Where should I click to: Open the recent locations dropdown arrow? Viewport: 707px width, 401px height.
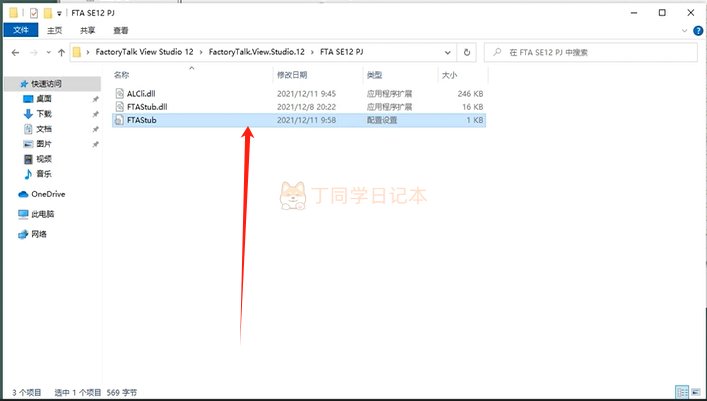(46, 51)
